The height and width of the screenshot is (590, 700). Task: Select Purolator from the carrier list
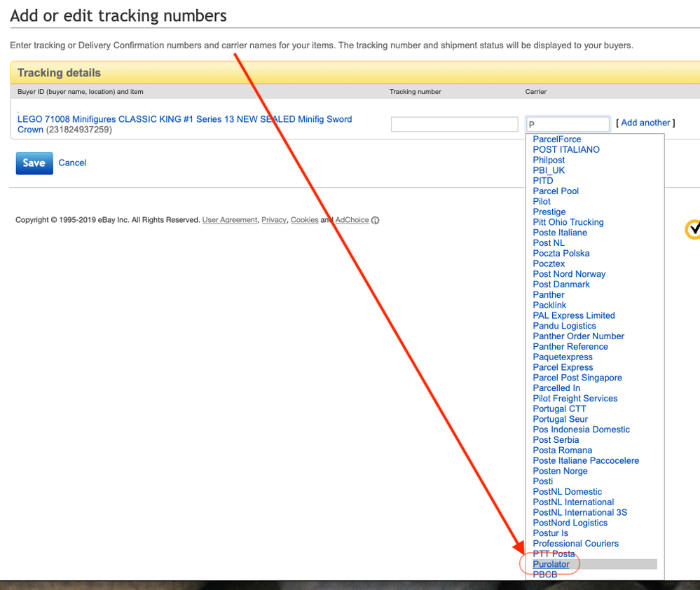click(551, 564)
